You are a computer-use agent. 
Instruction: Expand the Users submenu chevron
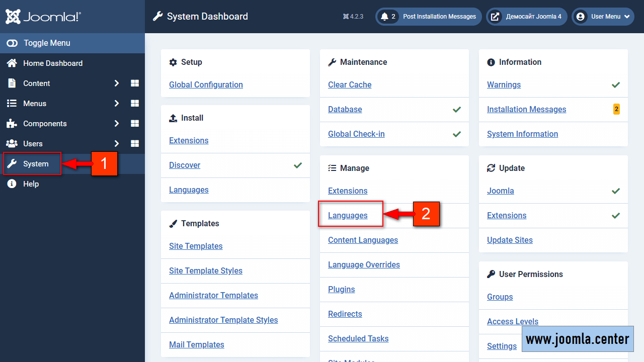pyautogui.click(x=116, y=144)
